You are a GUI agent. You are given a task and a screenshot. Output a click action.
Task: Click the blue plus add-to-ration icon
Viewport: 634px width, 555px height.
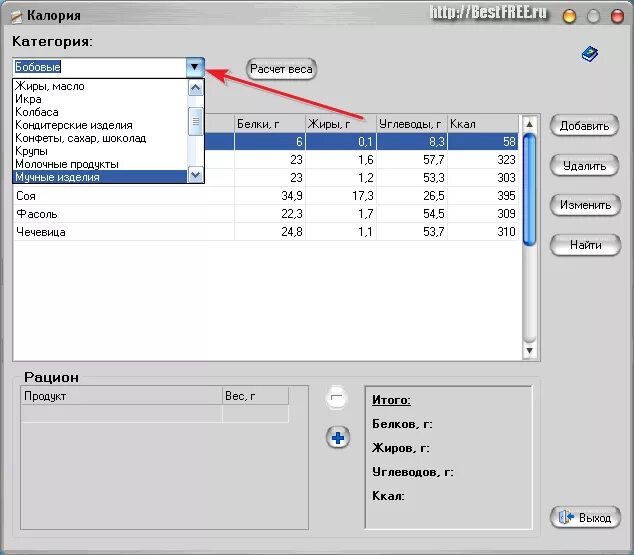[x=338, y=437]
